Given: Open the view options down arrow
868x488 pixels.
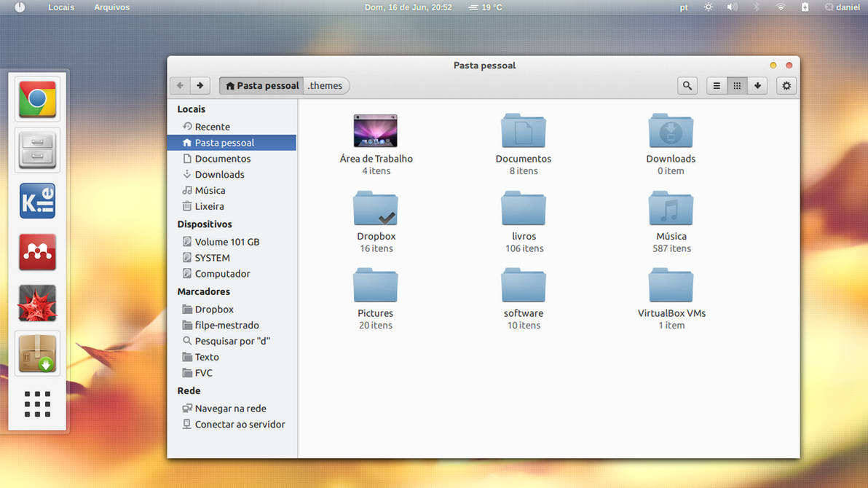Looking at the screenshot, I should coord(757,85).
